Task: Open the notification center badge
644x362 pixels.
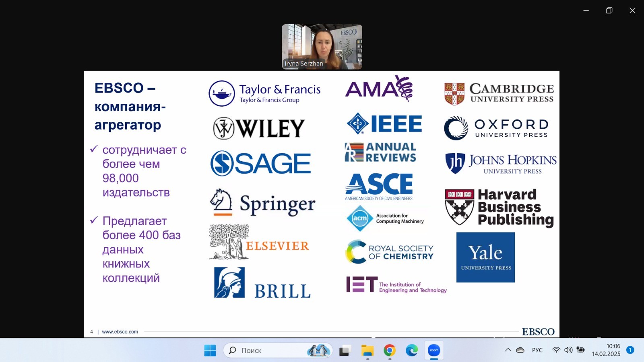Action: [630, 350]
